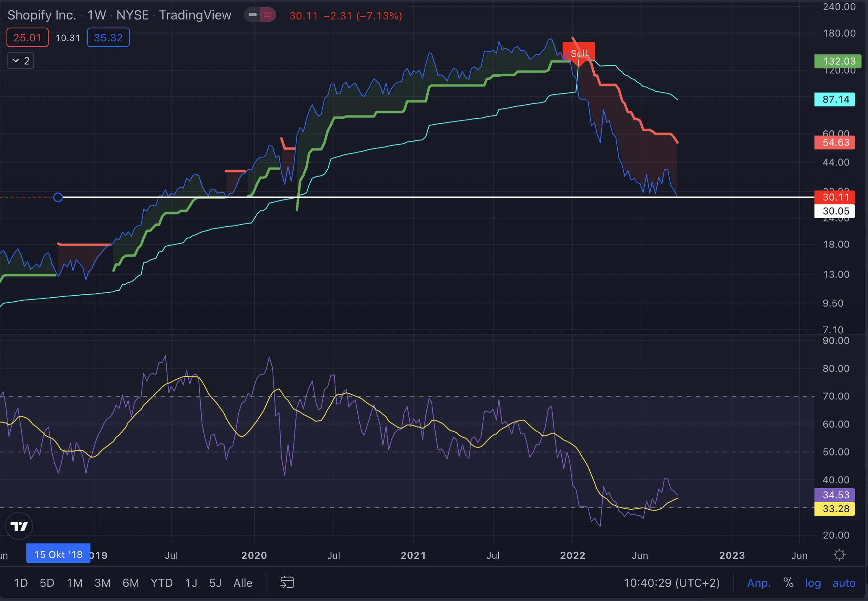868x601 pixels.
Task: Click the market status dash icon
Action: pos(252,15)
